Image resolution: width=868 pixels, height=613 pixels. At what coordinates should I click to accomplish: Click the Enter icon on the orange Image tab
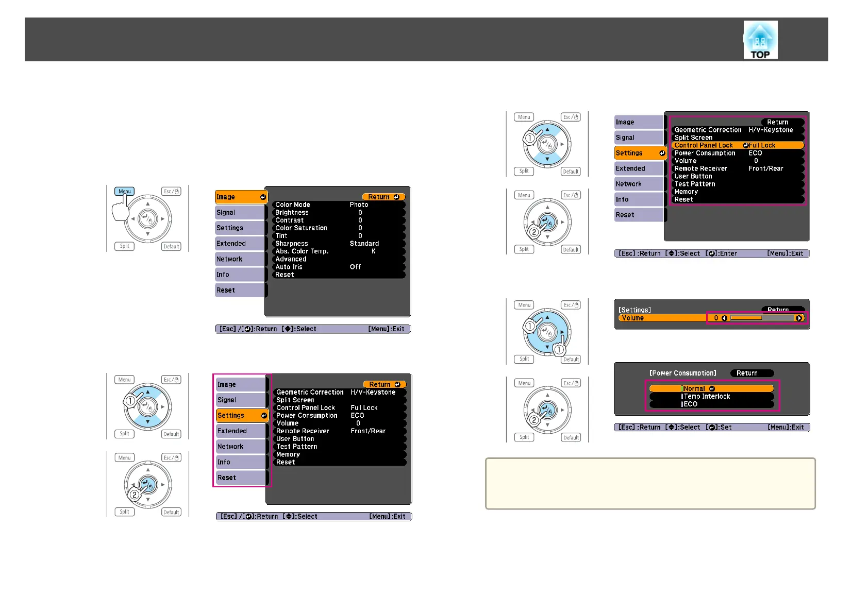tap(263, 197)
